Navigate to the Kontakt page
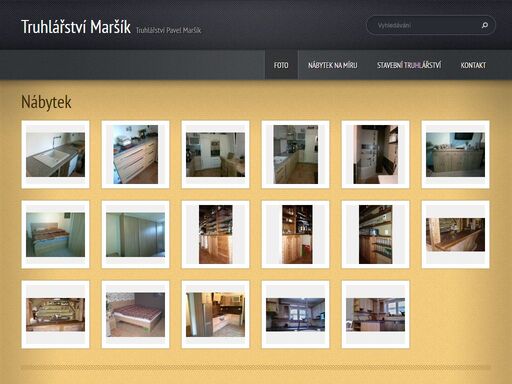 [x=473, y=65]
